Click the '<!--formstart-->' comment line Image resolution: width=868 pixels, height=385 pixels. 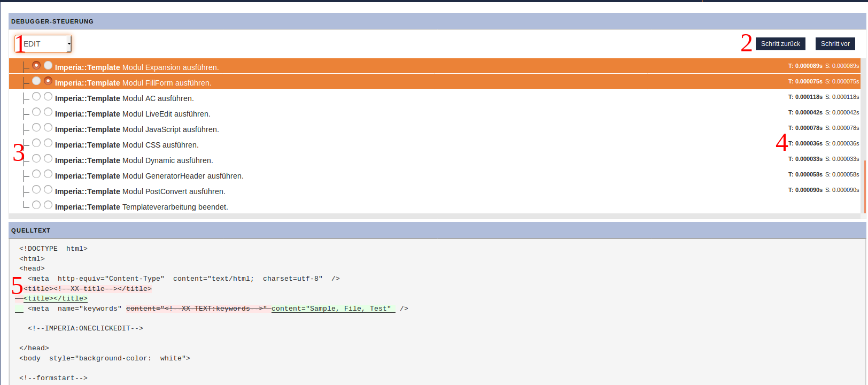pos(53,378)
